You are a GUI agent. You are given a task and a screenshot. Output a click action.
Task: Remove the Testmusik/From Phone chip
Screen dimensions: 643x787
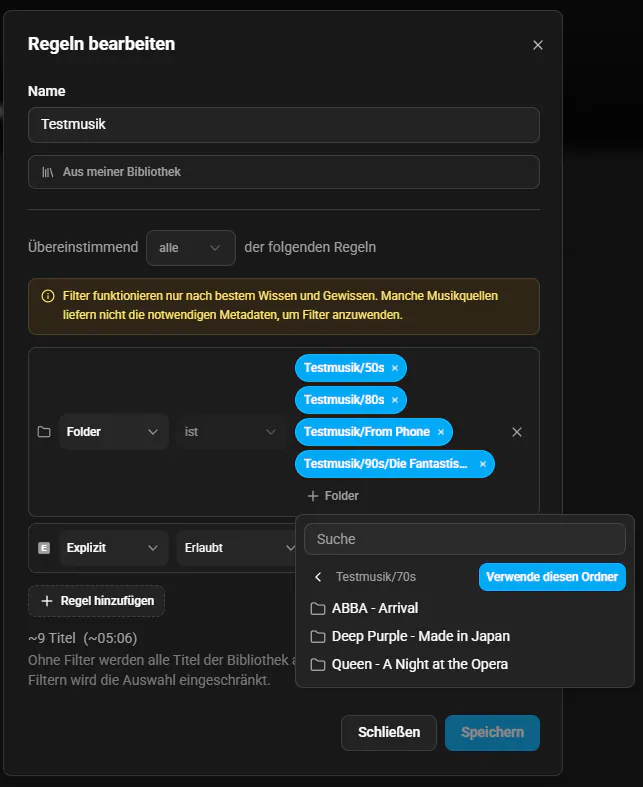click(x=441, y=432)
